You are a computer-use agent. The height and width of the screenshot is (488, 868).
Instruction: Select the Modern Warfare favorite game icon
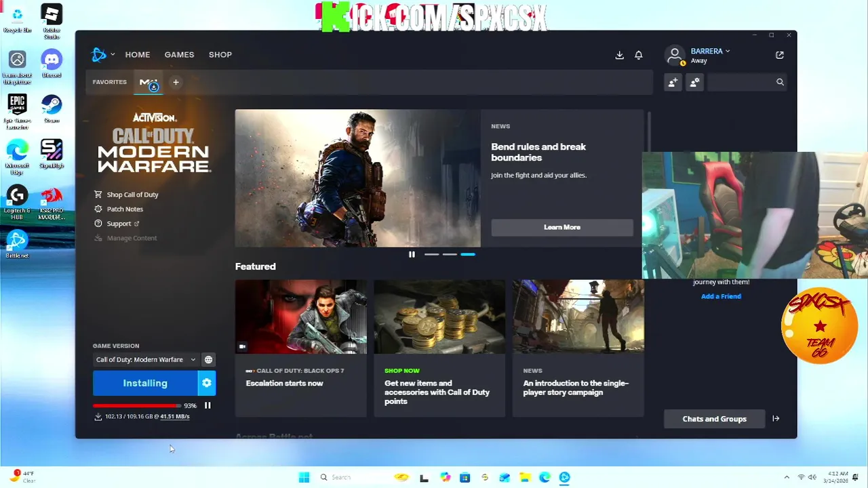[x=149, y=83]
